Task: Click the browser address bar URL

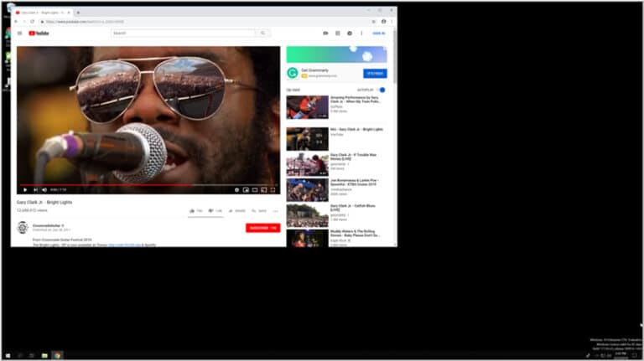Action: coord(84,21)
